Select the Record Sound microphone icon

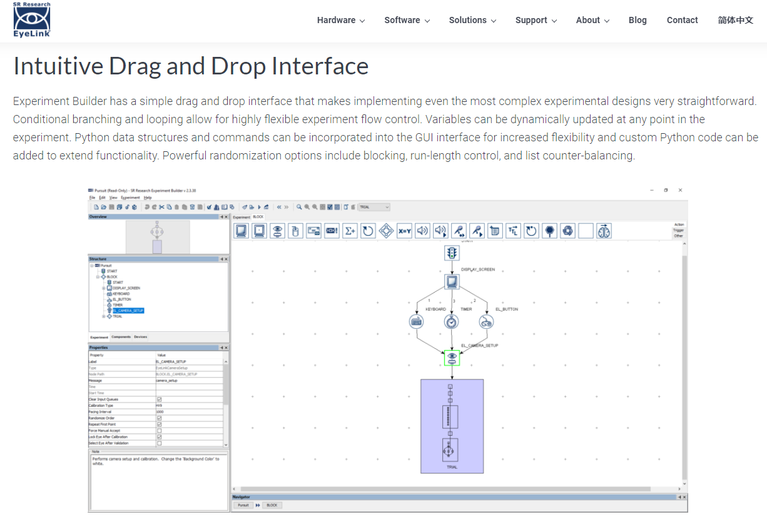click(459, 231)
